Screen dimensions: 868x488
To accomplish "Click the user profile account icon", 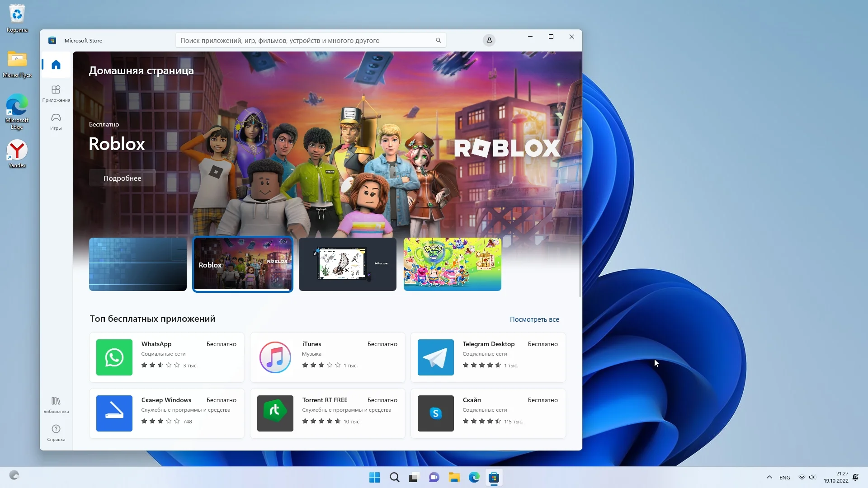I will pos(489,40).
